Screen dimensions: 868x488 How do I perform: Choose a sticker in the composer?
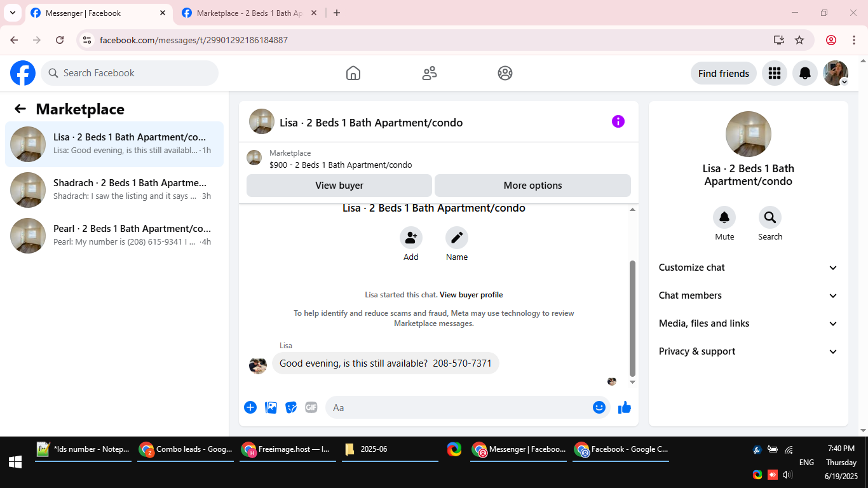[x=291, y=407]
